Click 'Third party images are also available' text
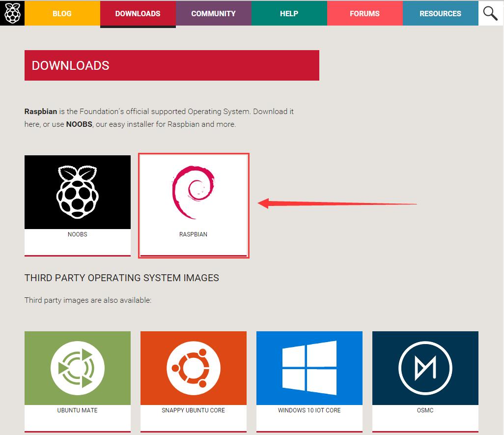504x435 pixels. coord(88,300)
